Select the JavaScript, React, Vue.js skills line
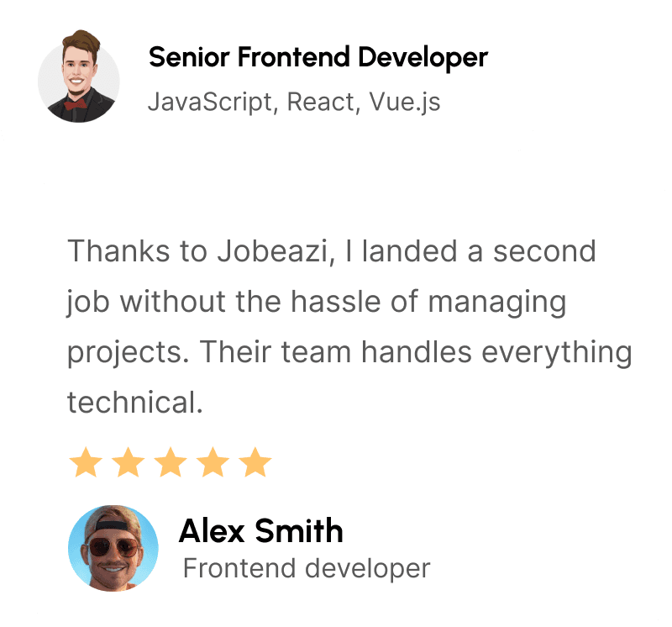 294,103
